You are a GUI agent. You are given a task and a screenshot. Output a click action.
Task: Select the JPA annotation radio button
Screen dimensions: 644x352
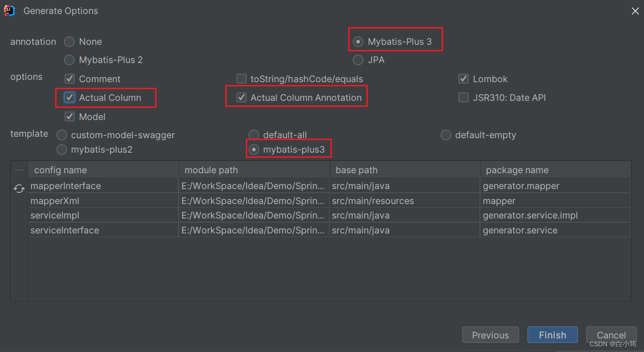coord(358,60)
